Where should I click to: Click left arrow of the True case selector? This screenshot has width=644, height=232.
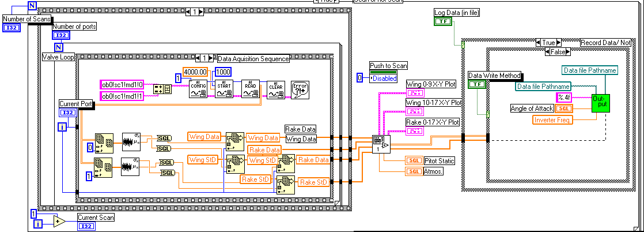click(539, 43)
